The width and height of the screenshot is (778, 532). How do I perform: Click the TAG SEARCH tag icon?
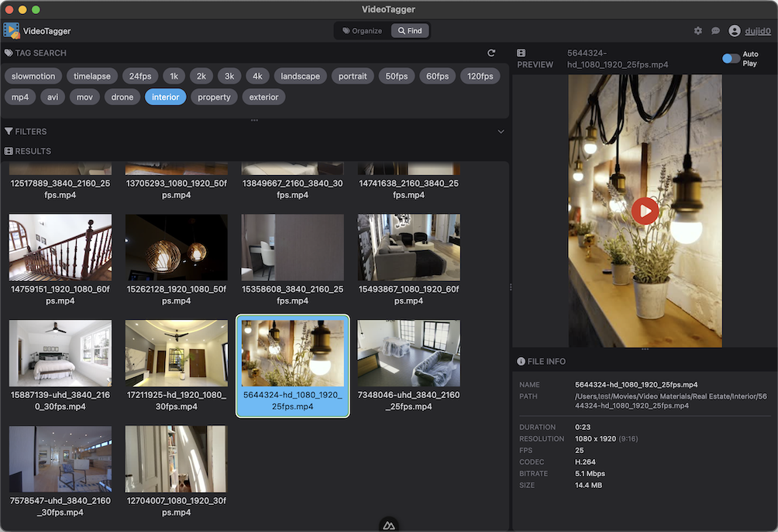pyautogui.click(x=9, y=53)
